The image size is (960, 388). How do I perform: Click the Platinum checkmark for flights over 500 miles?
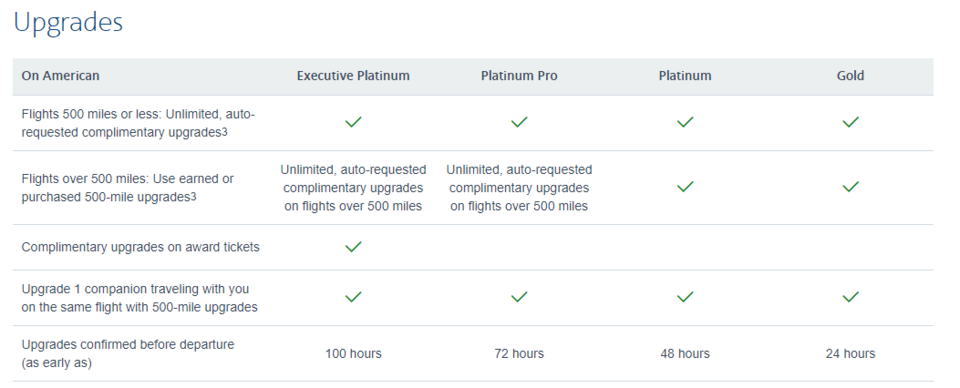click(x=685, y=187)
